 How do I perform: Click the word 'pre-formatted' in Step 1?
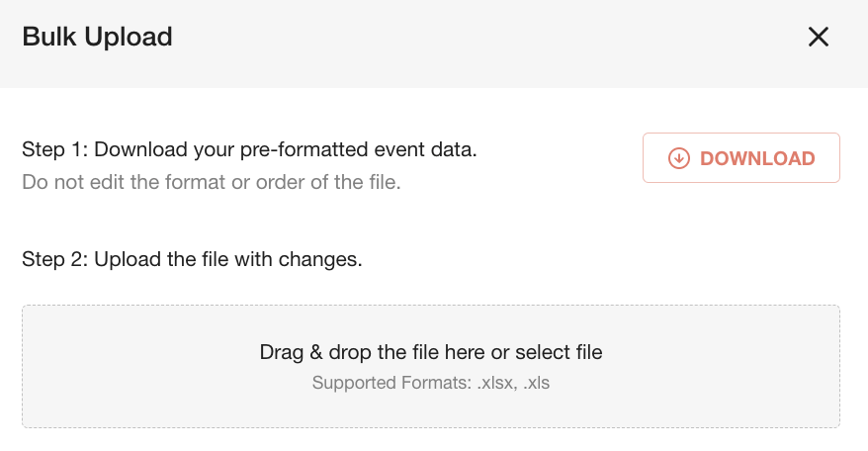tap(304, 150)
